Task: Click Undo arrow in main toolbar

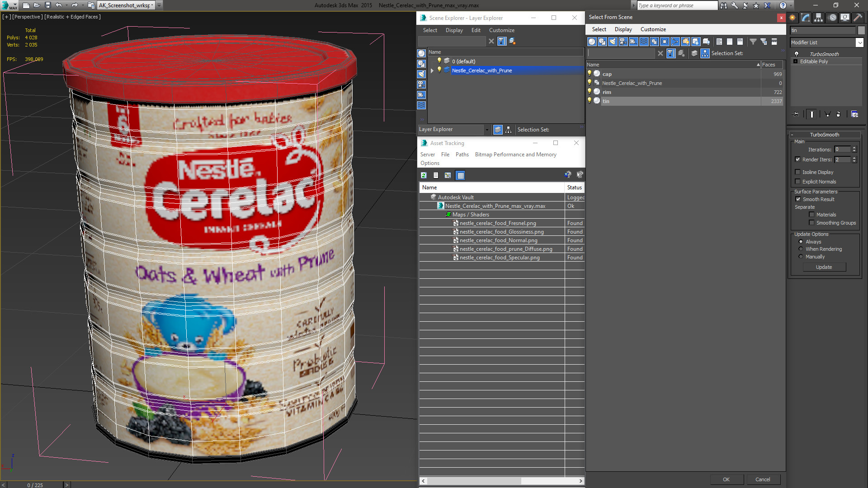Action: click(x=59, y=5)
